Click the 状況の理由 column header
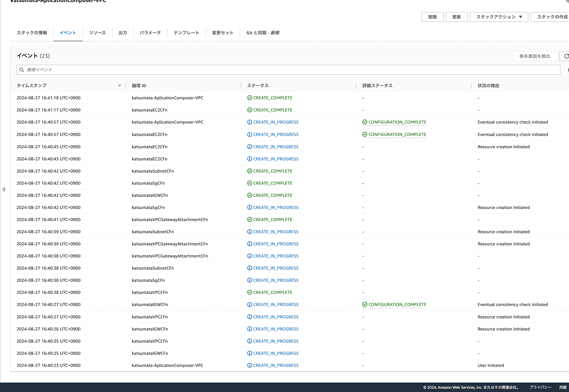Viewport: 569px width, 392px height. 488,86
